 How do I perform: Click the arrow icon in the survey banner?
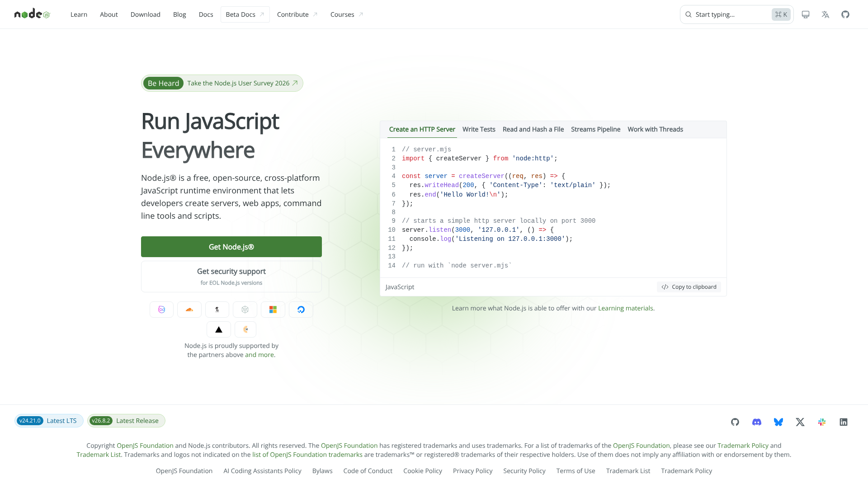(x=295, y=83)
